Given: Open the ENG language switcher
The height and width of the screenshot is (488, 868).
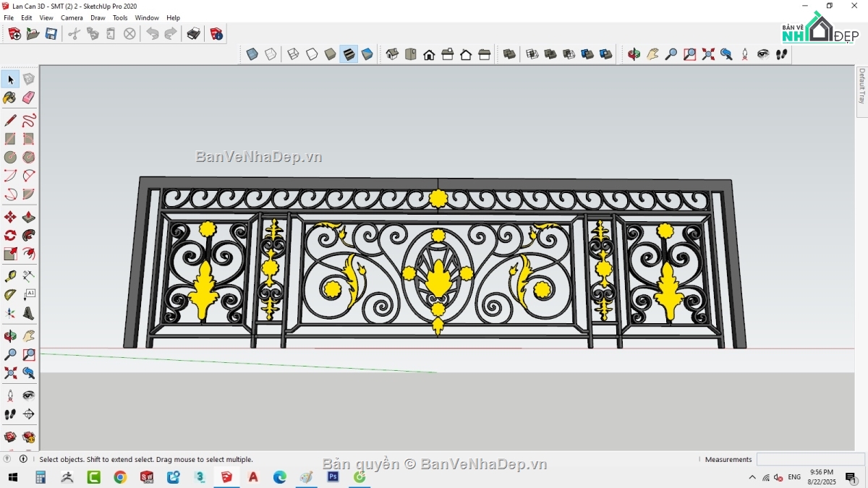Looking at the screenshot, I should point(793,477).
